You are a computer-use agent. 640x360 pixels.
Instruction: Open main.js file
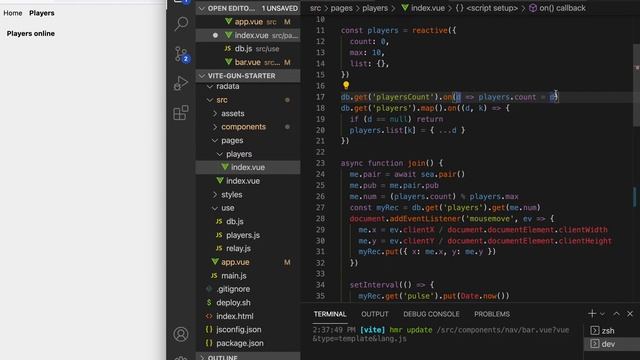(x=248, y=276)
